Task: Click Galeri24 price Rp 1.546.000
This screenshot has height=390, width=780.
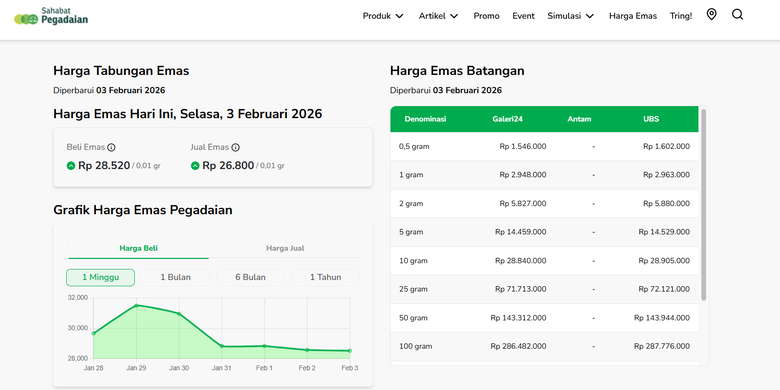Action: click(x=523, y=147)
